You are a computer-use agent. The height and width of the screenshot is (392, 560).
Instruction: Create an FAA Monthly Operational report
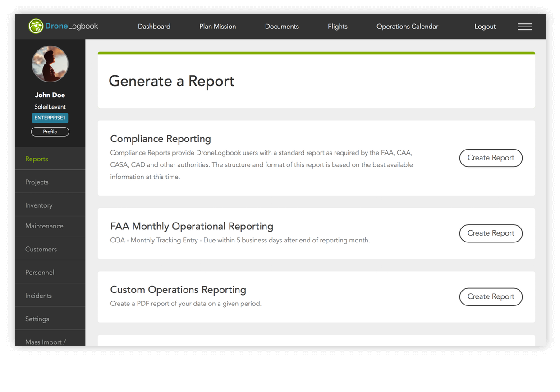pos(491,233)
